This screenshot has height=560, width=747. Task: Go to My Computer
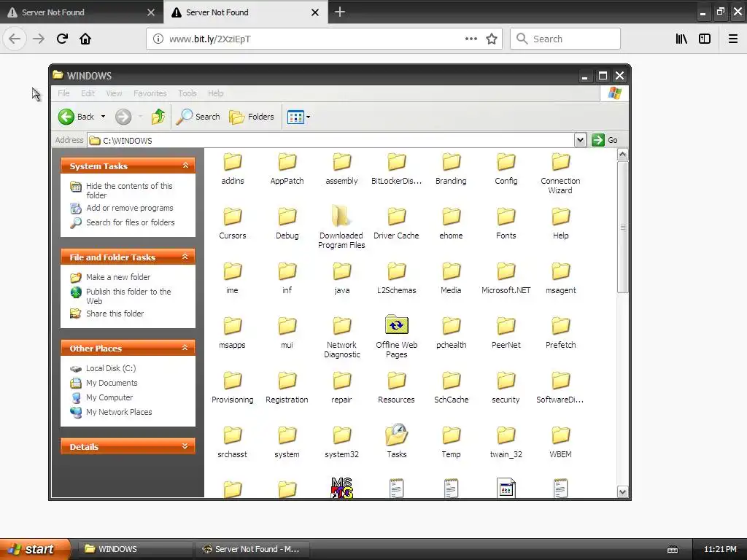click(x=109, y=397)
